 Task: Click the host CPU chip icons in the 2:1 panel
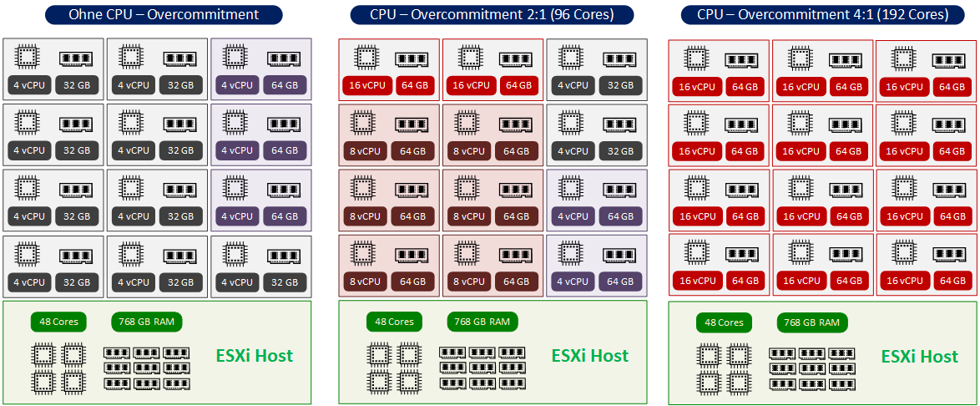pyautogui.click(x=393, y=368)
